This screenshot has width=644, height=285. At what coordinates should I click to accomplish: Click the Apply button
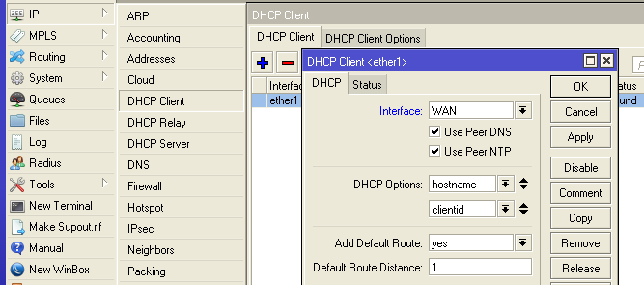coord(581,137)
